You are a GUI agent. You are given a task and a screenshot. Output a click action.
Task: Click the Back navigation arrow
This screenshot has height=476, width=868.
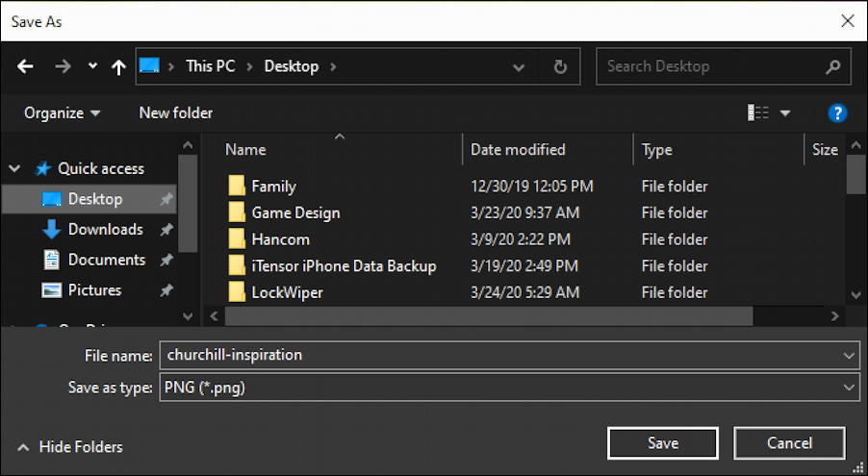click(x=25, y=67)
